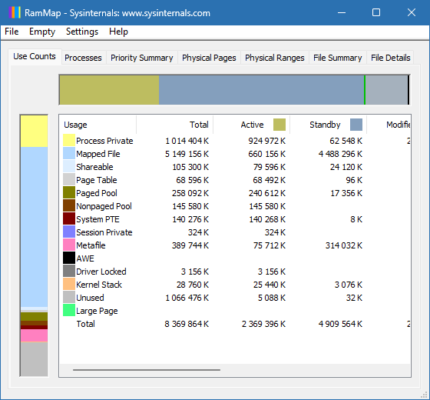Select the Metafile row label
Viewport: 430px width, 400px height.
91,245
